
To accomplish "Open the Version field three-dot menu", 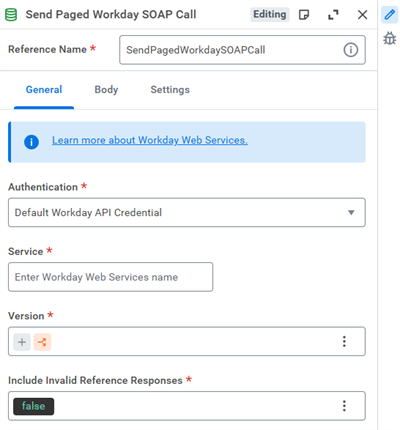I will pyautogui.click(x=344, y=341).
